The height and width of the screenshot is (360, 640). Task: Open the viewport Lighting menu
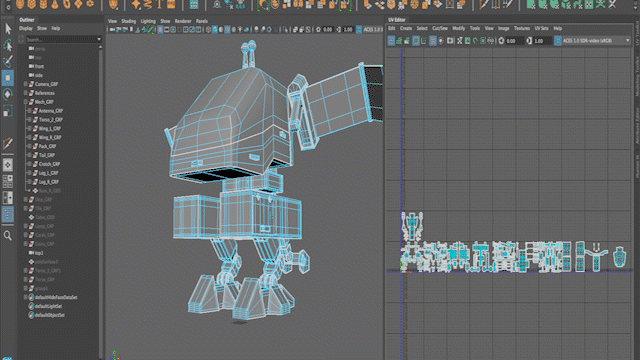pos(148,21)
